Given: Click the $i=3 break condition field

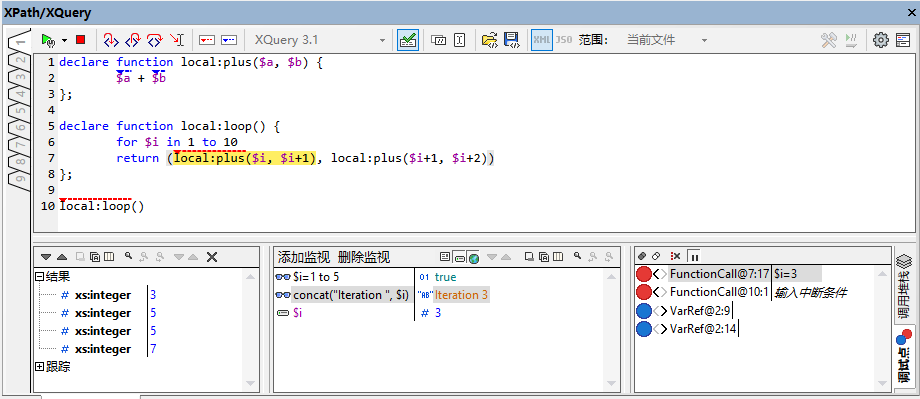Looking at the screenshot, I should [797, 274].
